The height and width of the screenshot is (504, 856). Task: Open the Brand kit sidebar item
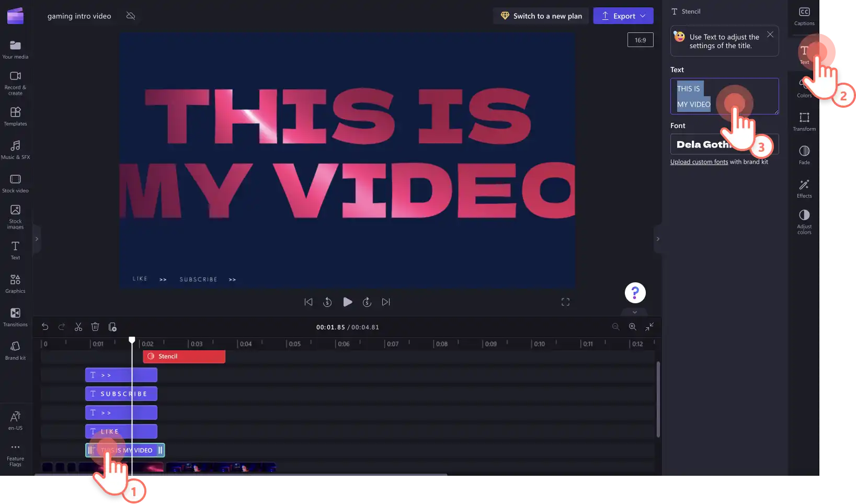click(x=15, y=350)
